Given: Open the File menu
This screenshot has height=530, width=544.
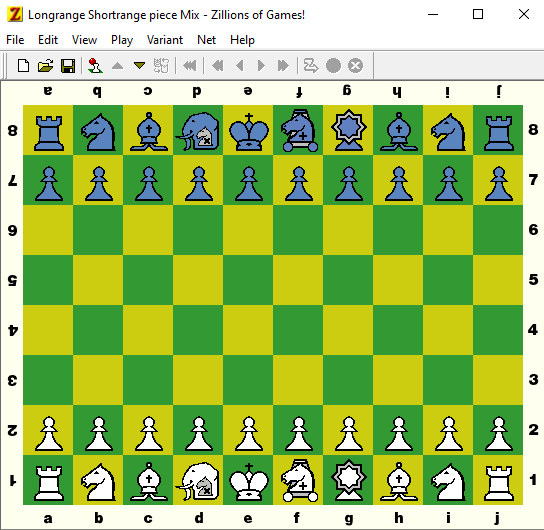Looking at the screenshot, I should (15, 40).
